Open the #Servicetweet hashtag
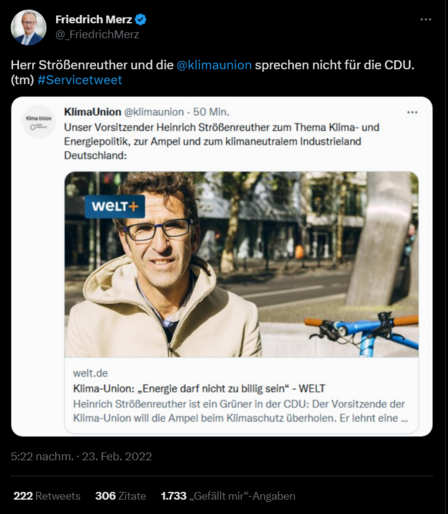 point(80,80)
